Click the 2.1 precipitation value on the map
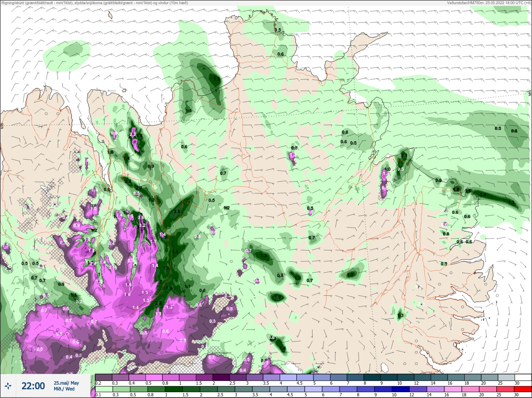Screen dimensions: 532x398 point(404,155)
